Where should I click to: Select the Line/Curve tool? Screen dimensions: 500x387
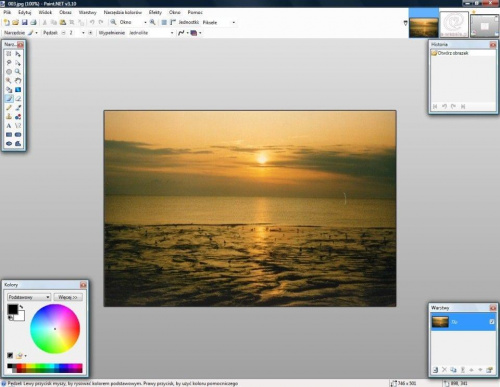tap(18, 126)
